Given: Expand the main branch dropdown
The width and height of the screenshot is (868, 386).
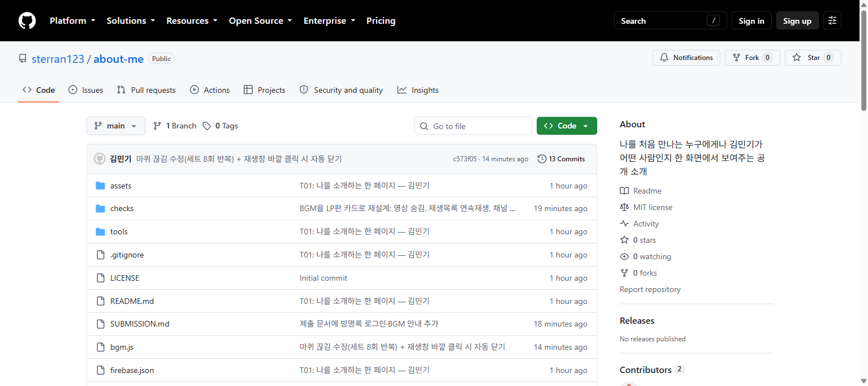Looking at the screenshot, I should (x=116, y=126).
